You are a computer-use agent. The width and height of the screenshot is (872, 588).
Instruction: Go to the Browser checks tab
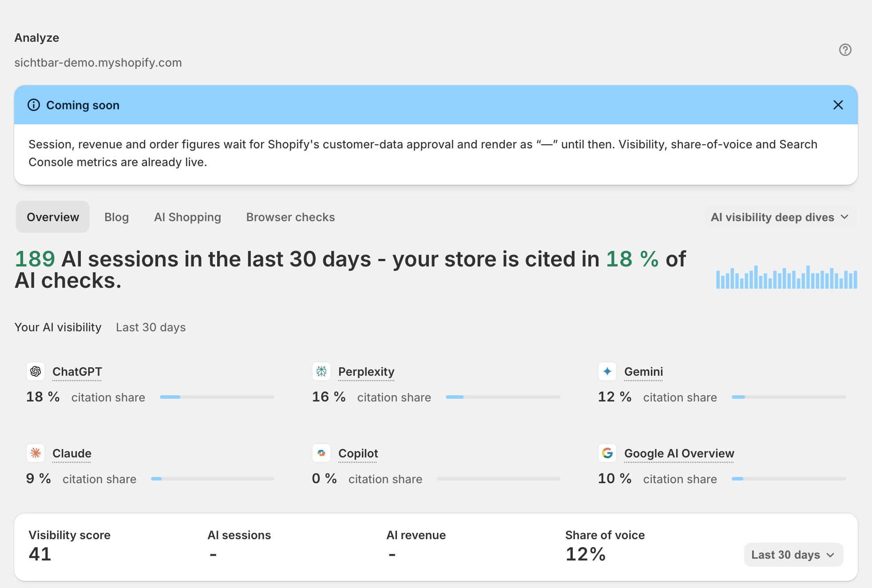point(290,217)
